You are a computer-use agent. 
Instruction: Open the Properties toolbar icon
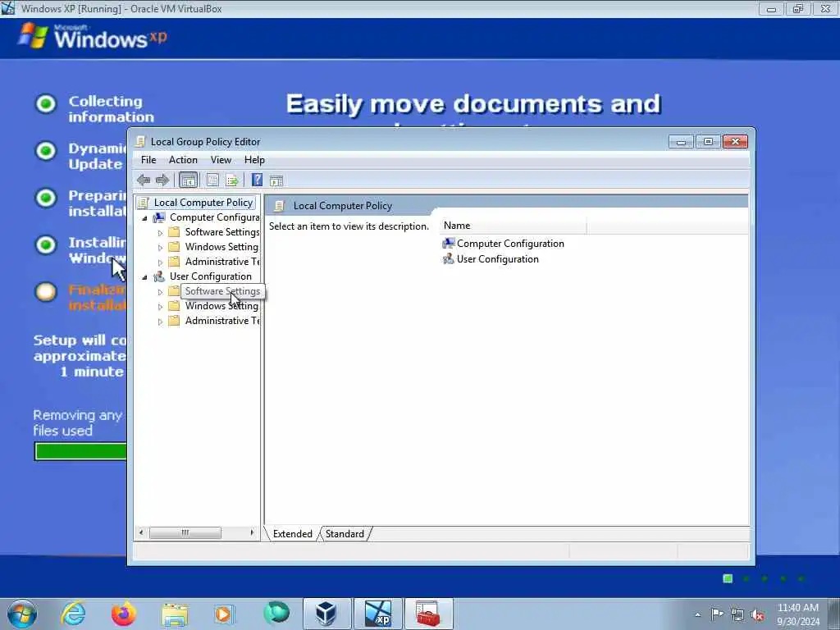pos(212,180)
